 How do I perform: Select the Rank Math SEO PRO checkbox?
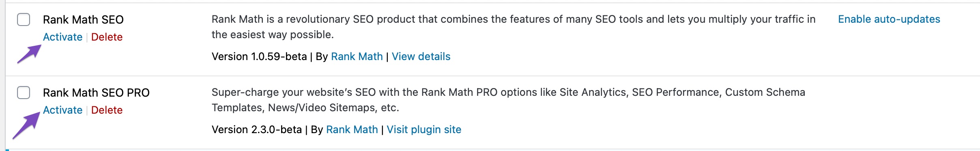coord(24,93)
